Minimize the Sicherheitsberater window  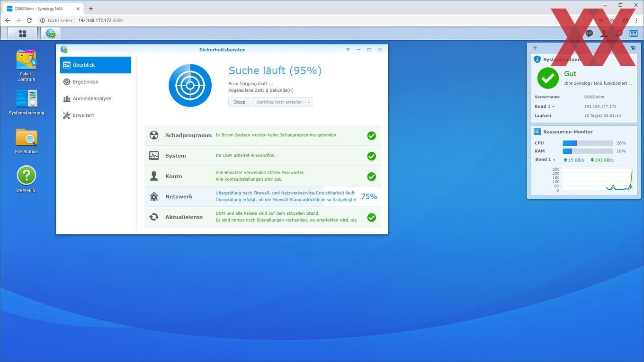[x=358, y=50]
